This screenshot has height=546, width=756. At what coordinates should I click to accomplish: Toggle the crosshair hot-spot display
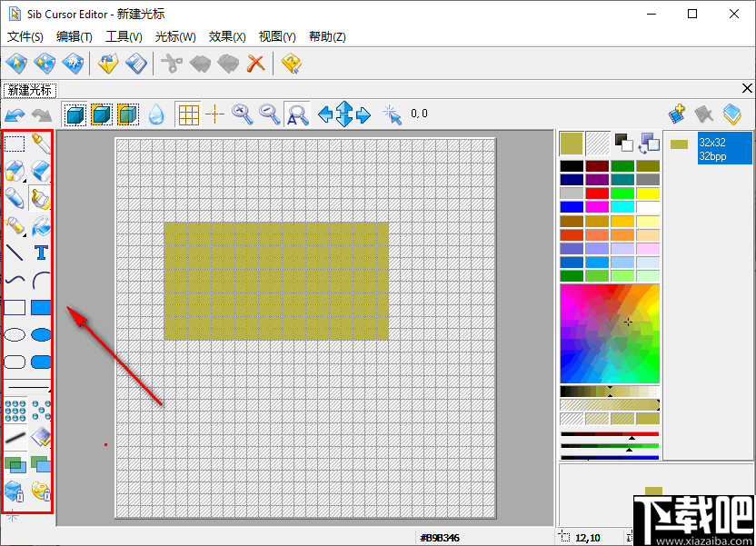pos(214,114)
